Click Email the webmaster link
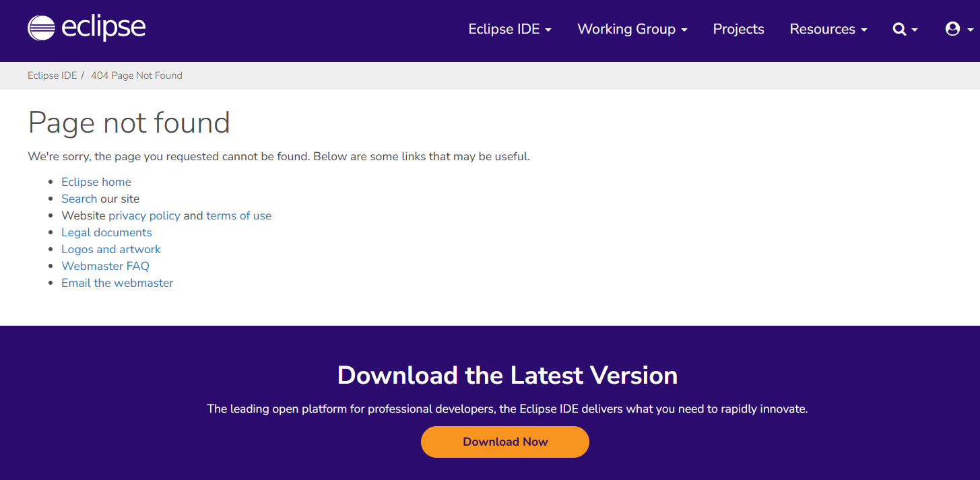Viewport: 980px width, 480px height. tap(117, 283)
